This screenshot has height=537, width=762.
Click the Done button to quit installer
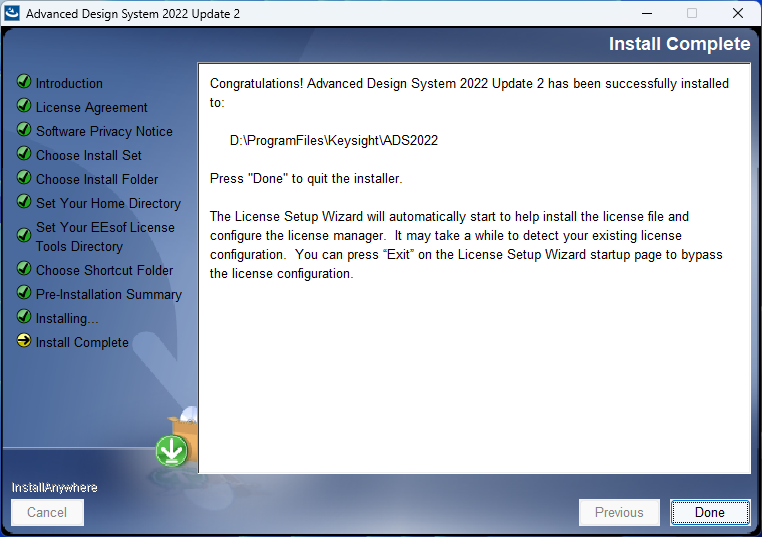point(710,512)
